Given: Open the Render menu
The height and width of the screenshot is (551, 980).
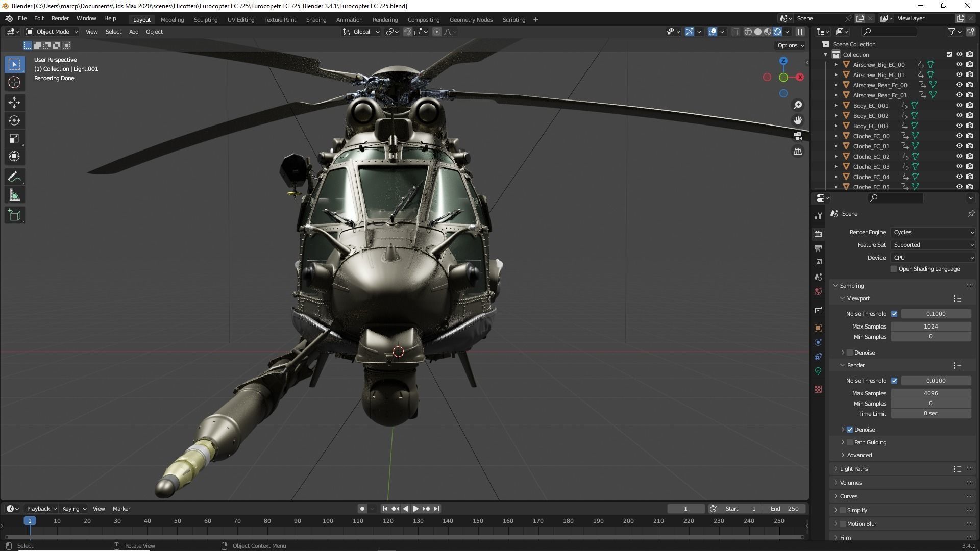Looking at the screenshot, I should pos(60,18).
